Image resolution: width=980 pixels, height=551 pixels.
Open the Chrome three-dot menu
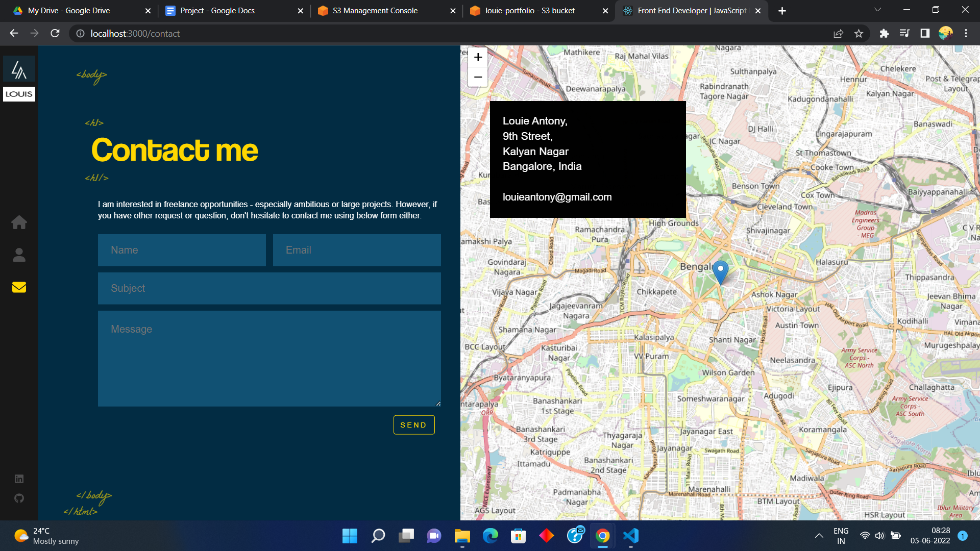(966, 34)
